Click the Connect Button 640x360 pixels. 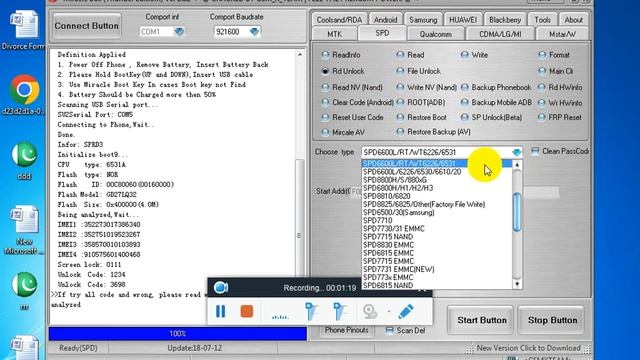tap(87, 26)
